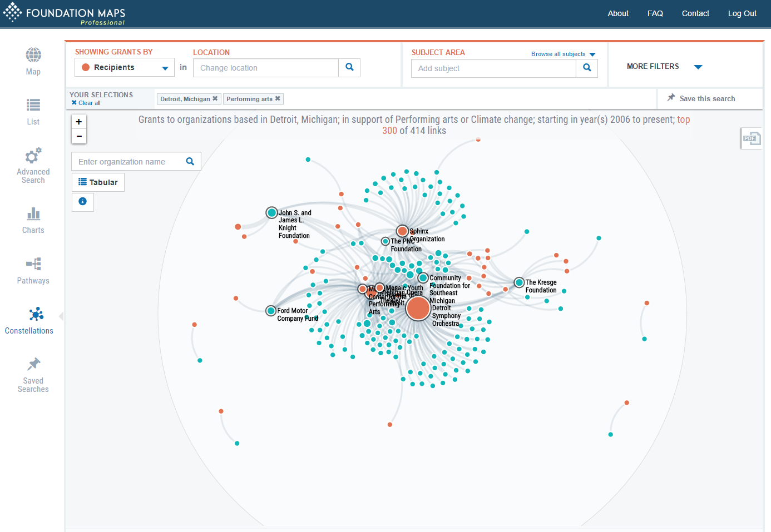Remove Performing arts selection tag
771x532 pixels.
click(x=278, y=99)
